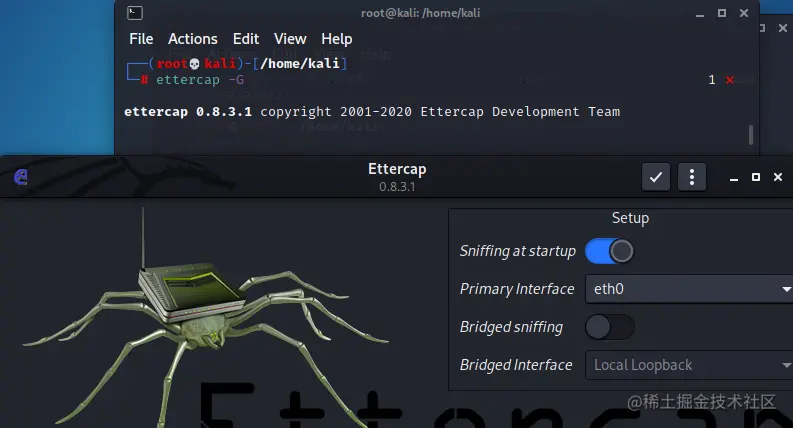Open the Bridged Interface Local Loopback dropdown

(x=689, y=365)
